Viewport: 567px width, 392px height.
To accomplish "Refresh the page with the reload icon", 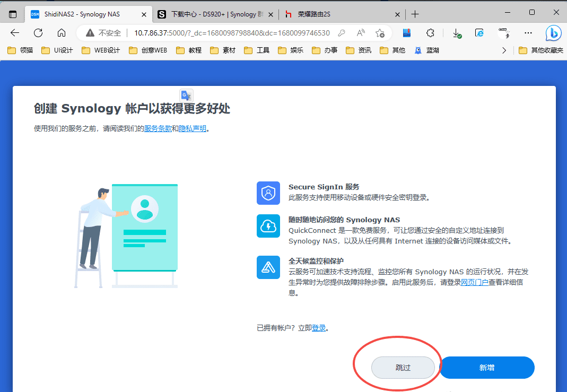I will pos(38,33).
